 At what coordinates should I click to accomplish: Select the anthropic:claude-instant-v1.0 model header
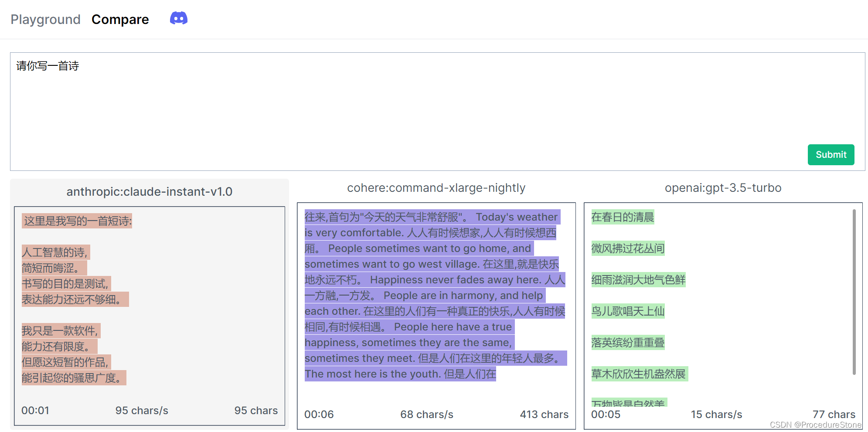click(x=150, y=192)
